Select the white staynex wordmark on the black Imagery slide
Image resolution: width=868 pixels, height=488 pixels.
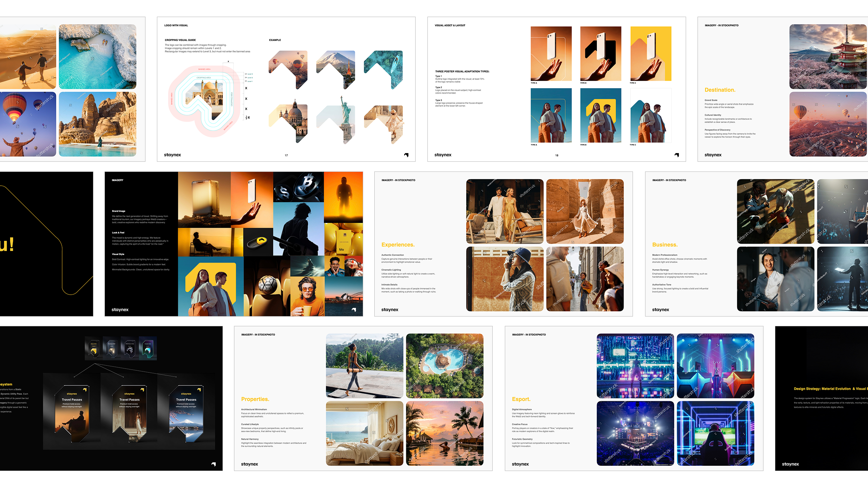120,310
